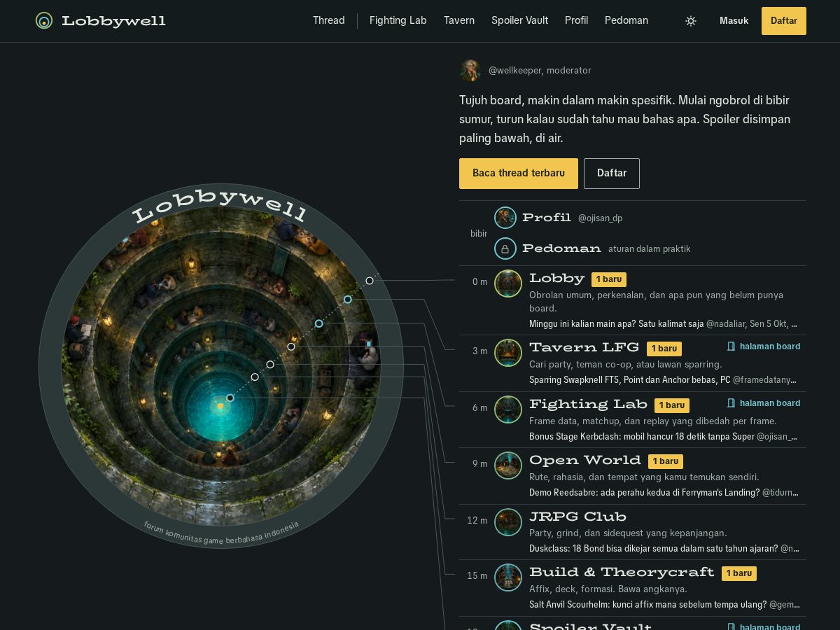Open the Thread menu item

(328, 21)
